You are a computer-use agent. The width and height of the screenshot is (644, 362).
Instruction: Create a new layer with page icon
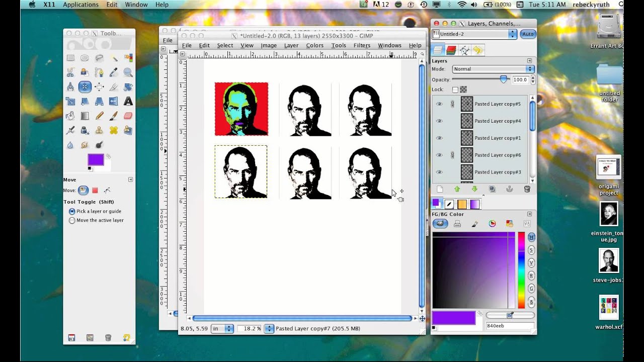[440, 189]
